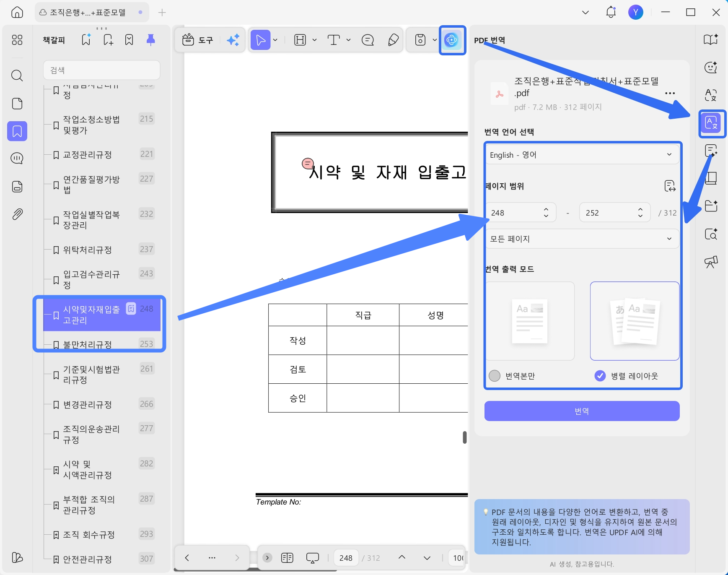Screen dimensions: 728x575
Task: Open the 모든 페이지 page selection dropdown
Action: (x=582, y=239)
